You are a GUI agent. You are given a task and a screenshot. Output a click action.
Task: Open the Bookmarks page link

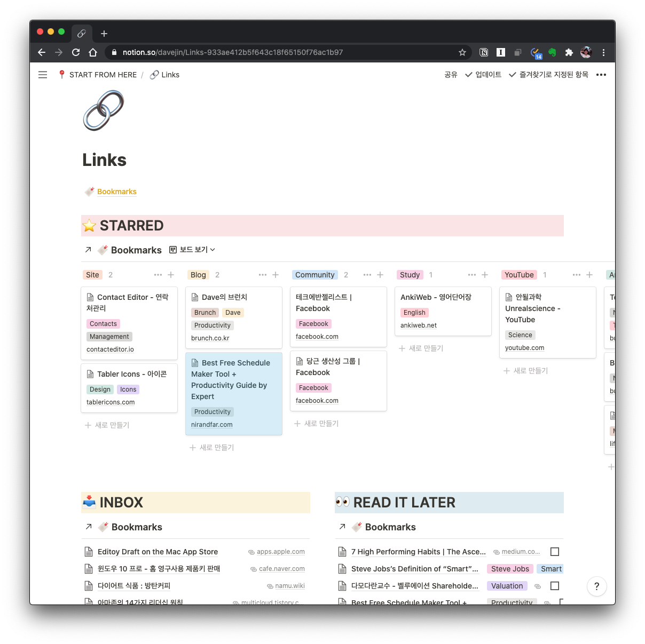(117, 192)
